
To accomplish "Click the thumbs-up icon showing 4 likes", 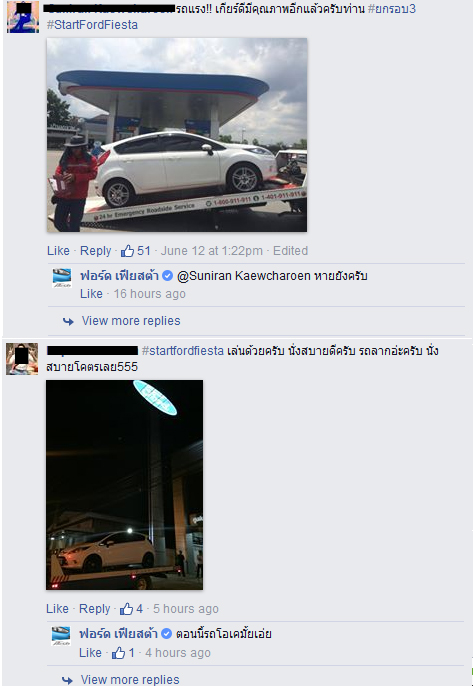I will point(126,609).
